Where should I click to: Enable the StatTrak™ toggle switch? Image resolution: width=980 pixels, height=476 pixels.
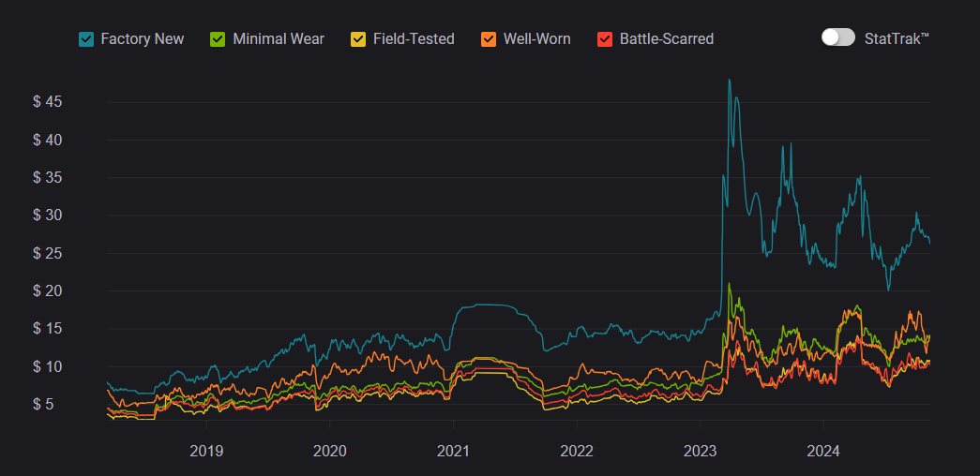[837, 37]
